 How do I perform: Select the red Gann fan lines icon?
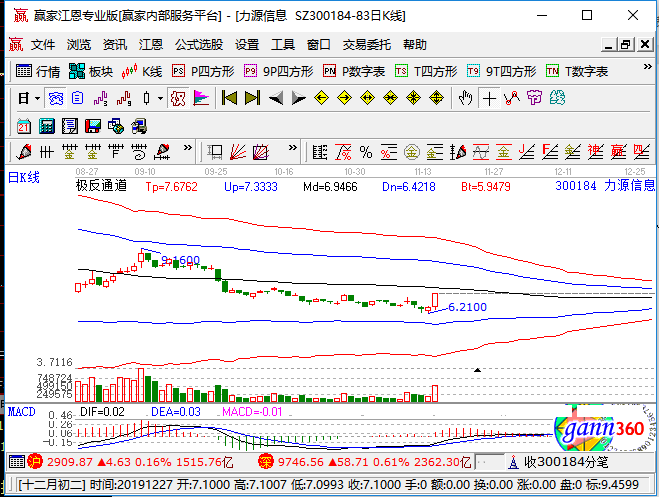click(237, 152)
